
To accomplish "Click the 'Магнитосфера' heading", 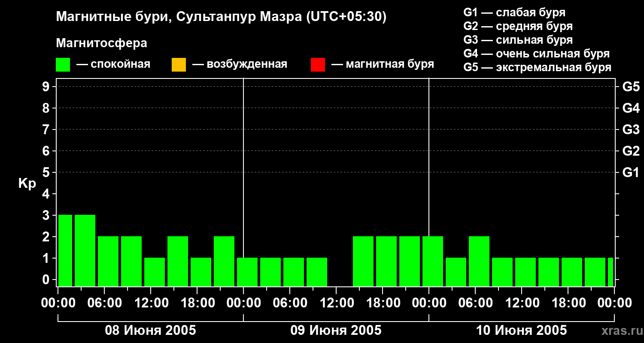I will tap(102, 43).
